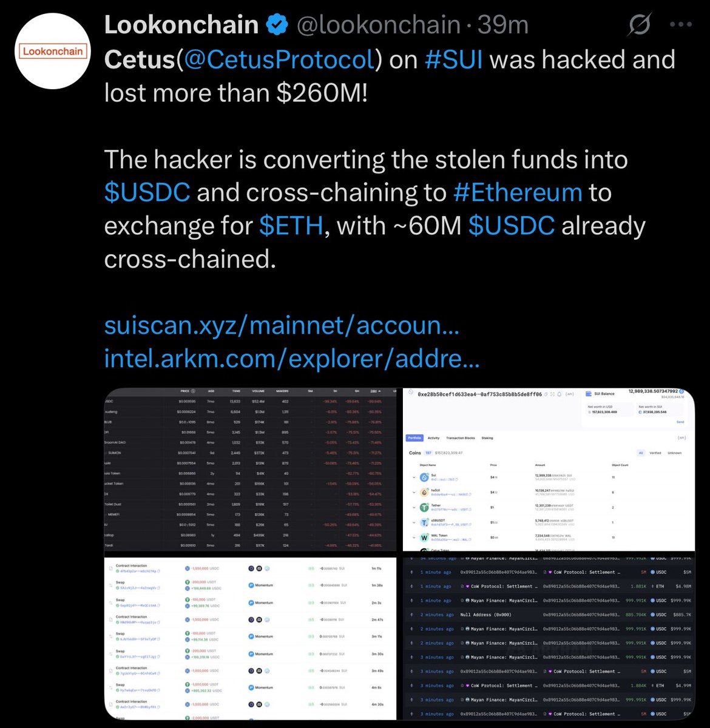Open the three-dot more options menu
The width and height of the screenshot is (710, 728).
point(680,25)
